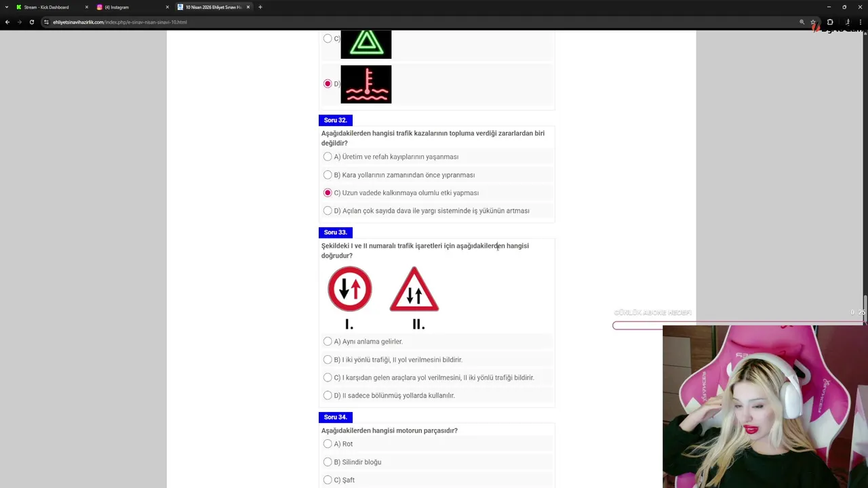Go forward to the next page

(x=19, y=22)
